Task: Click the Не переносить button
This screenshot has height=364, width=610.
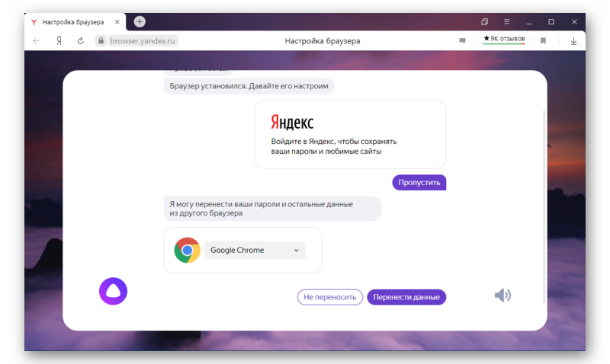Action: click(x=330, y=297)
